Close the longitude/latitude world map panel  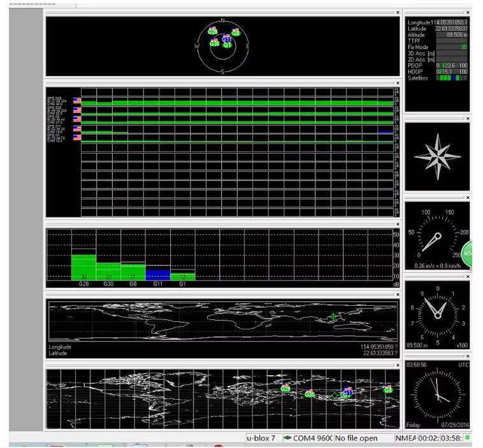click(398, 294)
